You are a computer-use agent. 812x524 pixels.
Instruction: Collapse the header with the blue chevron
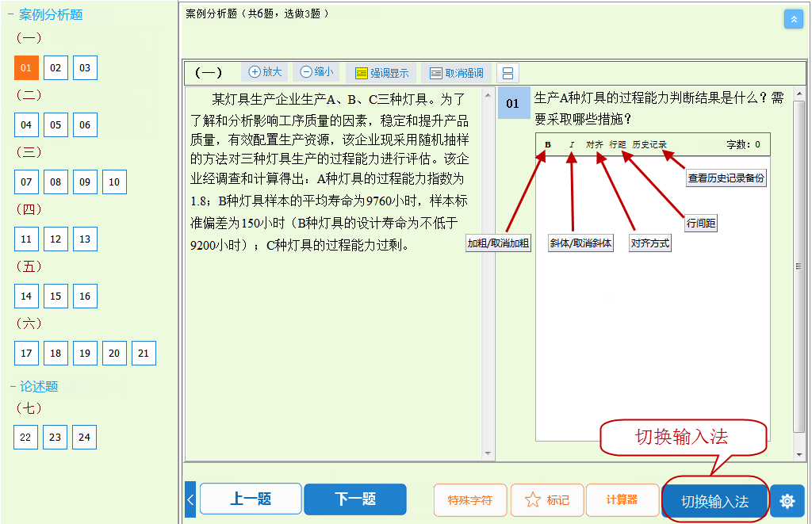click(793, 18)
